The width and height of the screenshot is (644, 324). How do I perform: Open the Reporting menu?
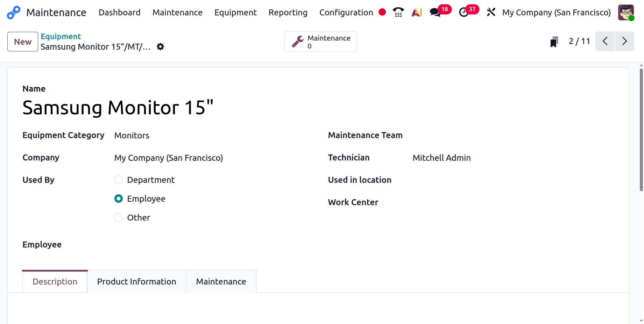click(x=288, y=13)
